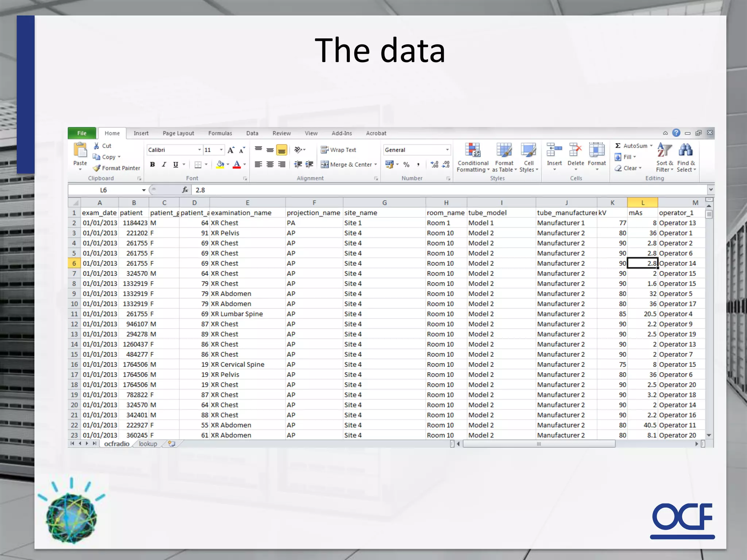The height and width of the screenshot is (560, 747).
Task: Open Cell Styles gallery
Action: (529, 157)
